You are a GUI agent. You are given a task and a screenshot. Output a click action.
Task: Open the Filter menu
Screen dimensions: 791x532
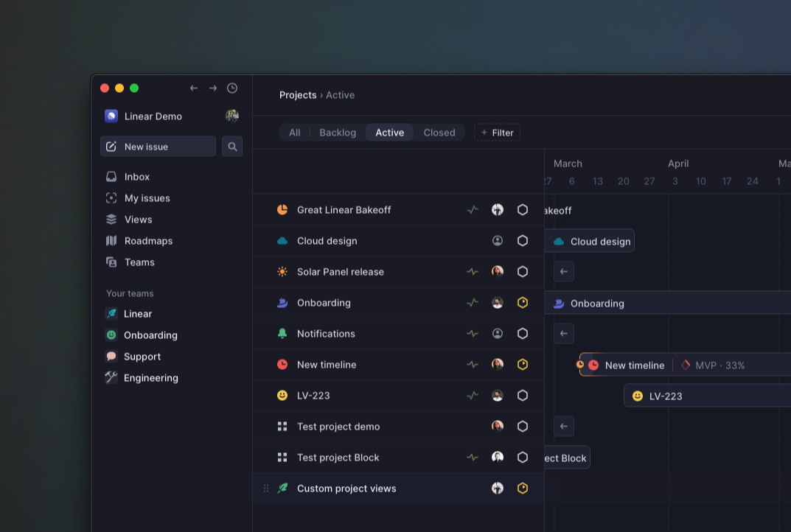(497, 133)
